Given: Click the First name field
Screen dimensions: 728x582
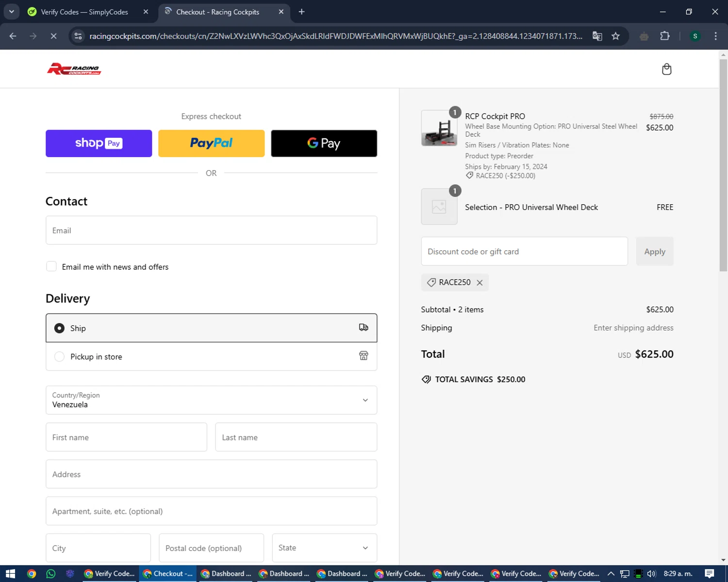Looking at the screenshot, I should tap(126, 437).
